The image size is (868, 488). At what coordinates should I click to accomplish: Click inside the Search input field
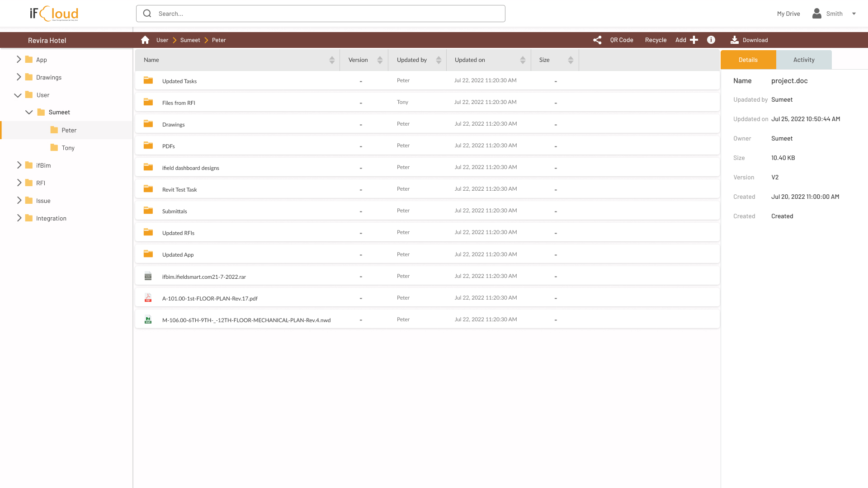(x=316, y=13)
